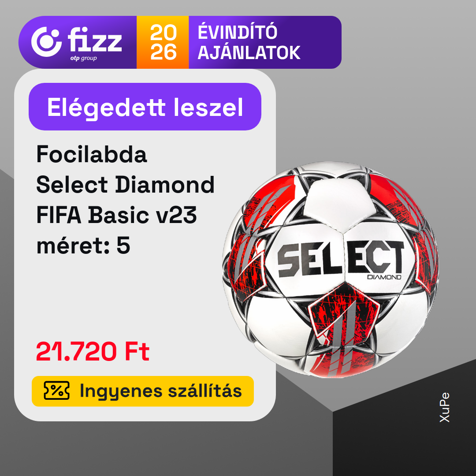Click the Elégedett leszel purple button
Screen dimensions: 476x476
[x=145, y=107]
